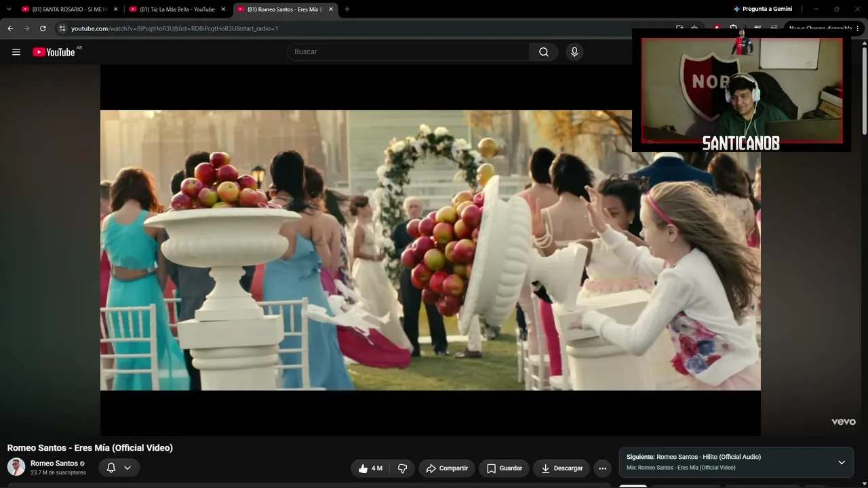This screenshot has width=868, height=488.
Task: Click the Compartir share button
Action: click(447, 468)
